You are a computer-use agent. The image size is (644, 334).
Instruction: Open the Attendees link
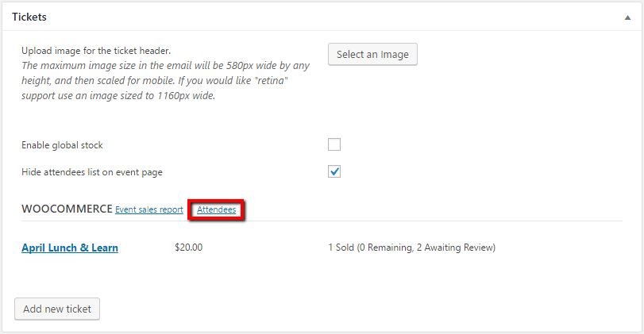click(x=216, y=210)
